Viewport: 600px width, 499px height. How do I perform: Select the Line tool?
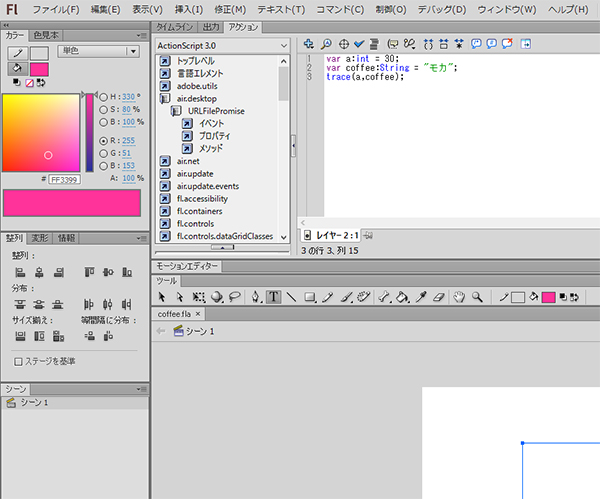tap(291, 297)
